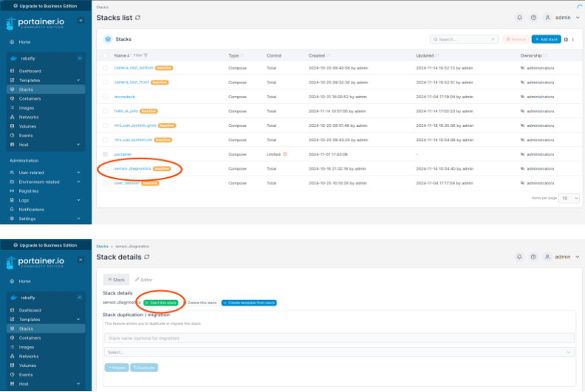Sort the table by the Name column
Screen dimensions: 585x392
[x=122, y=55]
